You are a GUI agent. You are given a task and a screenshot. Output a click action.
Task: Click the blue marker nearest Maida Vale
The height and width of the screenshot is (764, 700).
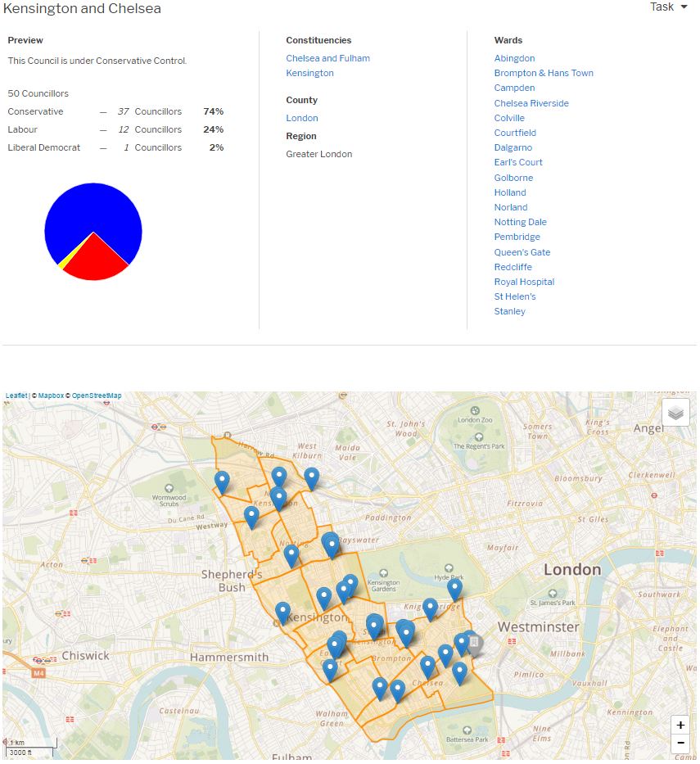point(311,477)
